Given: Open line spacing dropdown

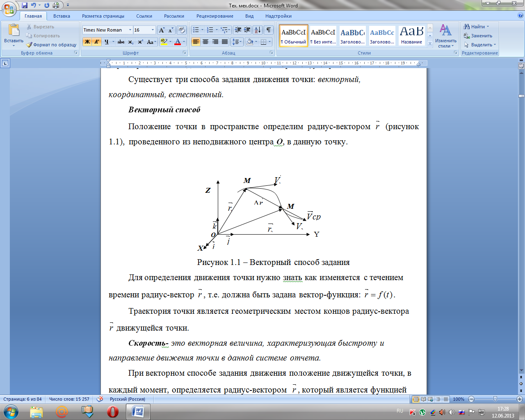Looking at the screenshot, I should [x=237, y=42].
